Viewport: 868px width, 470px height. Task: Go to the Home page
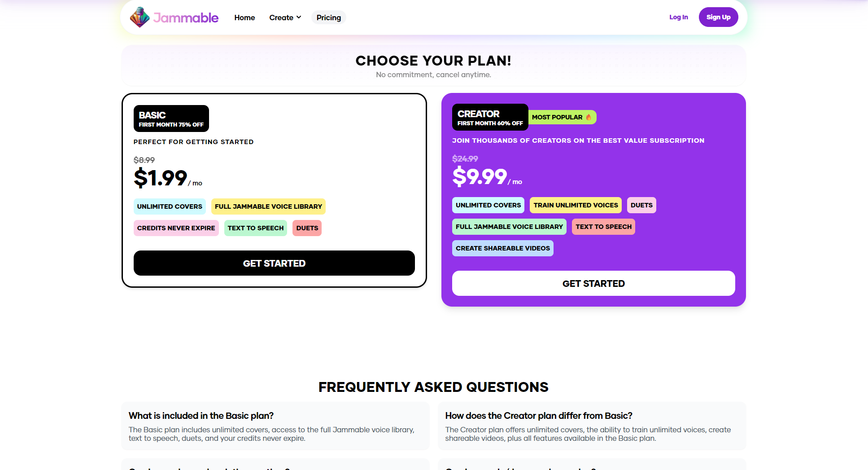click(244, 18)
